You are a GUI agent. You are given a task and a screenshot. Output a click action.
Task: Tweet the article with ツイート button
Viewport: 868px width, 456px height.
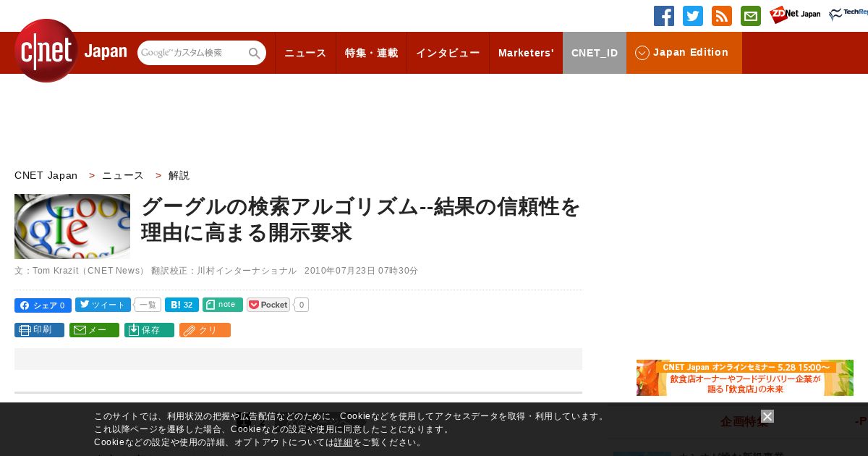coord(103,305)
